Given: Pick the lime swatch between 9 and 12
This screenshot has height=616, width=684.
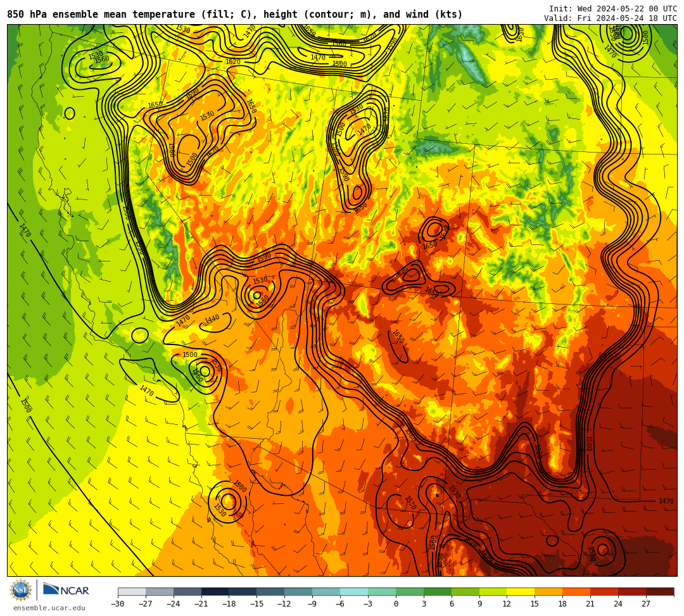Looking at the screenshot, I should (x=493, y=591).
